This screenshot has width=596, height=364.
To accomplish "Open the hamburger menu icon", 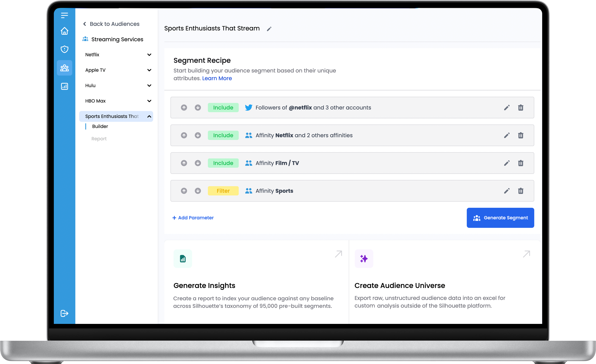I will [x=64, y=15].
